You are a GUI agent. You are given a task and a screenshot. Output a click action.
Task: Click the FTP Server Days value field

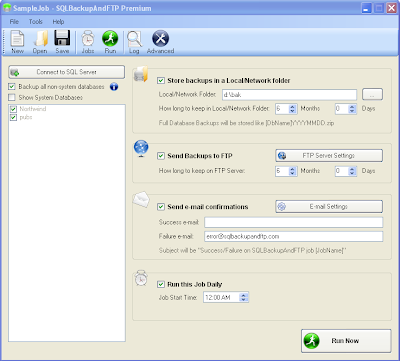(342, 171)
